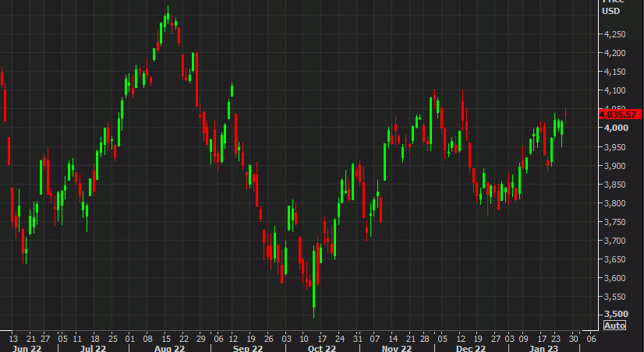
Task: Click the mid-August peak green candlestick
Action: point(168,15)
